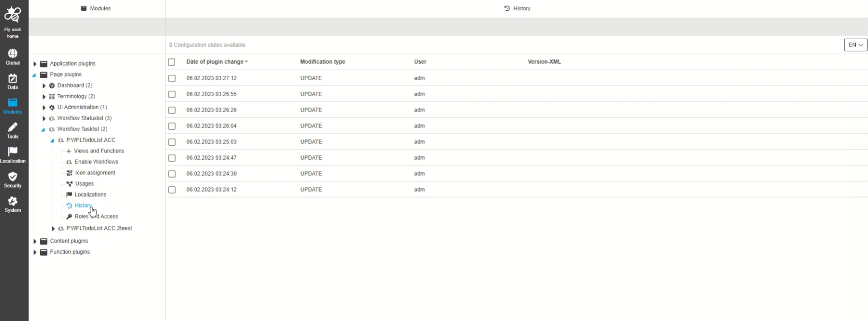This screenshot has width=868, height=321.
Task: Click the P.WFLTodoList.ACC.2teest plugin icon
Action: pyautogui.click(x=61, y=229)
